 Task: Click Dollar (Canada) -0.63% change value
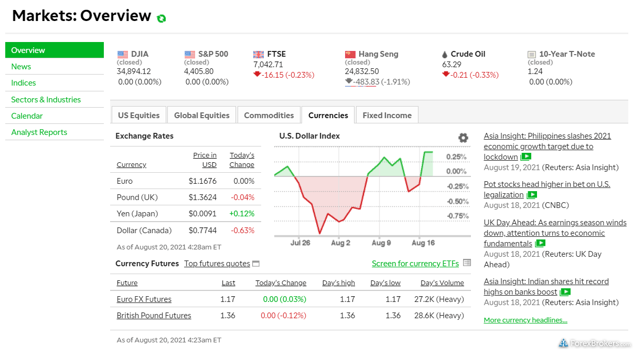coord(243,230)
